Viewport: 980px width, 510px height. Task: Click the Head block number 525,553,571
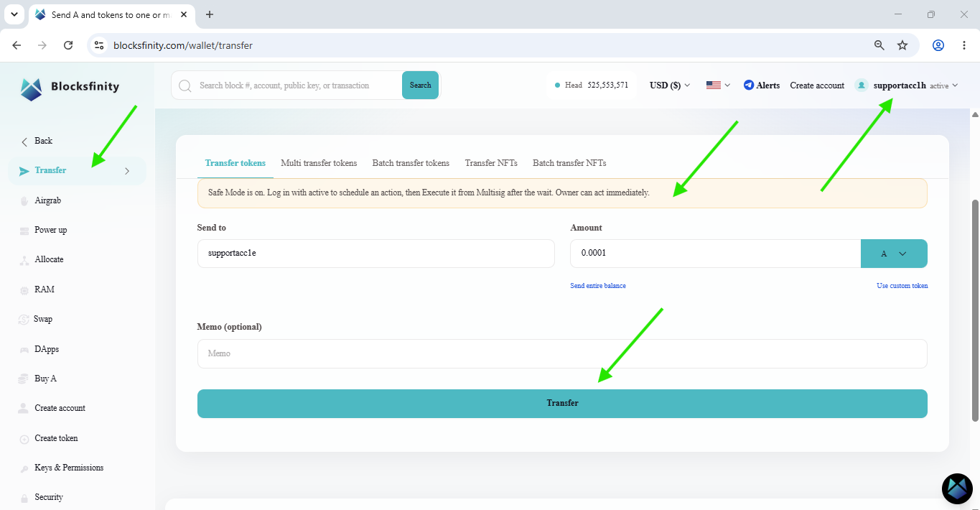607,85
